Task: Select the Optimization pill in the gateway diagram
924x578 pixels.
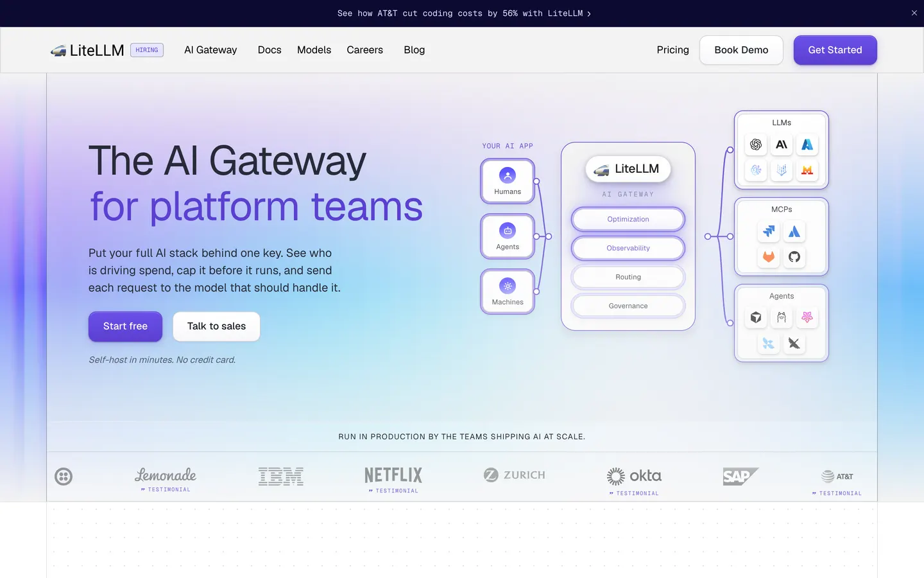Action: 628,219
